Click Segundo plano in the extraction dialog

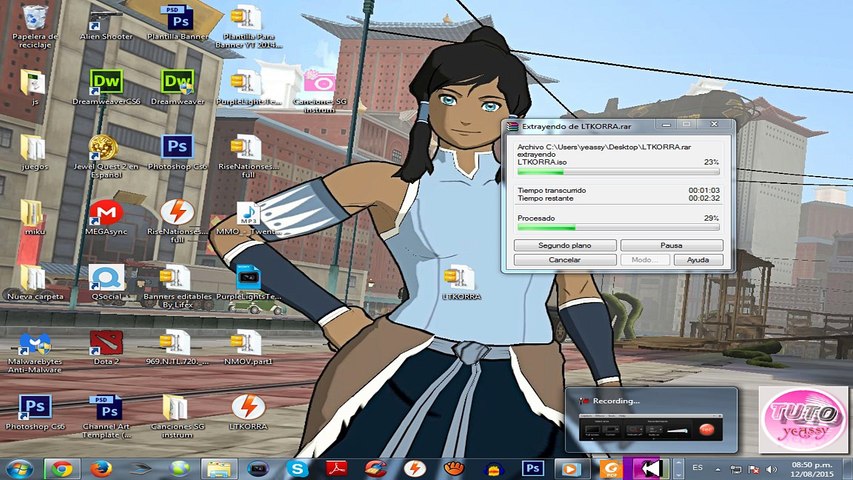coord(565,245)
